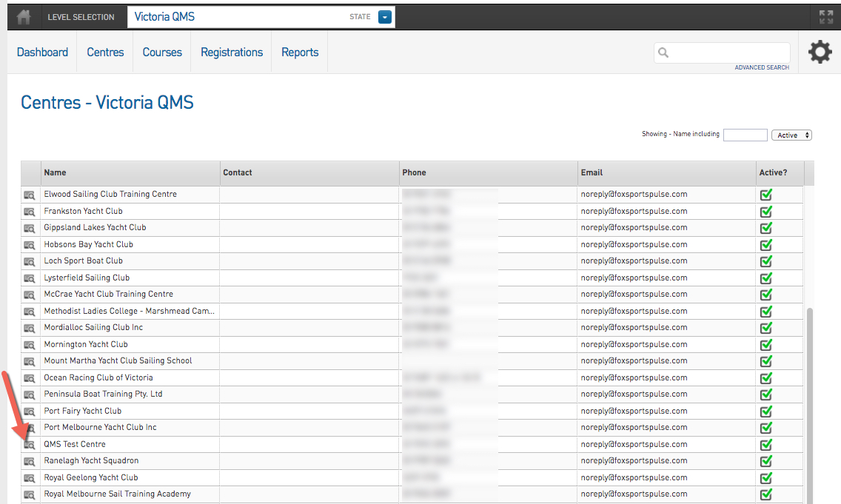Viewport: 841px width, 504px height.
Task: Open view icon for Lysterfield Sailing Club
Action: point(30,278)
